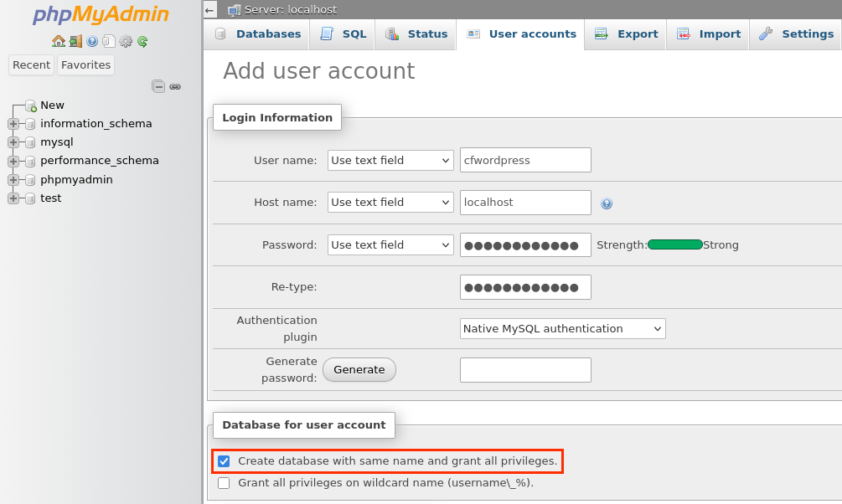Enable Grant all privileges on wildcard name
Image resolution: width=842 pixels, height=504 pixels.
coord(224,483)
